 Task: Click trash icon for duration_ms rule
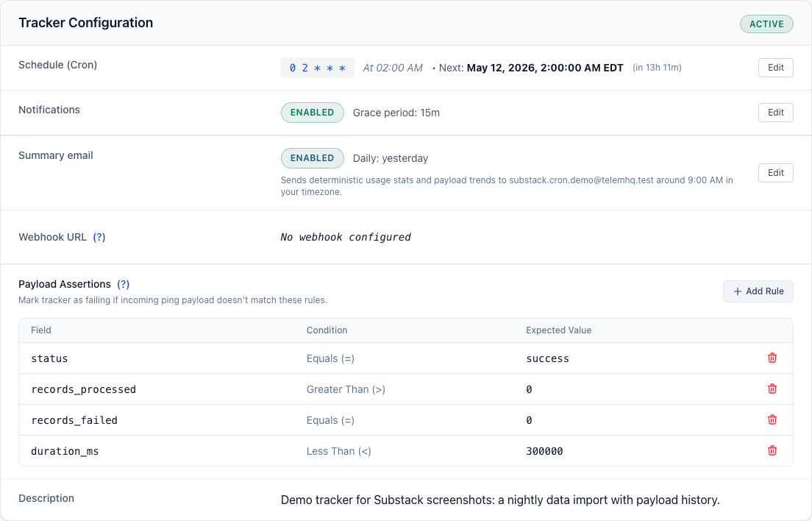(x=772, y=450)
